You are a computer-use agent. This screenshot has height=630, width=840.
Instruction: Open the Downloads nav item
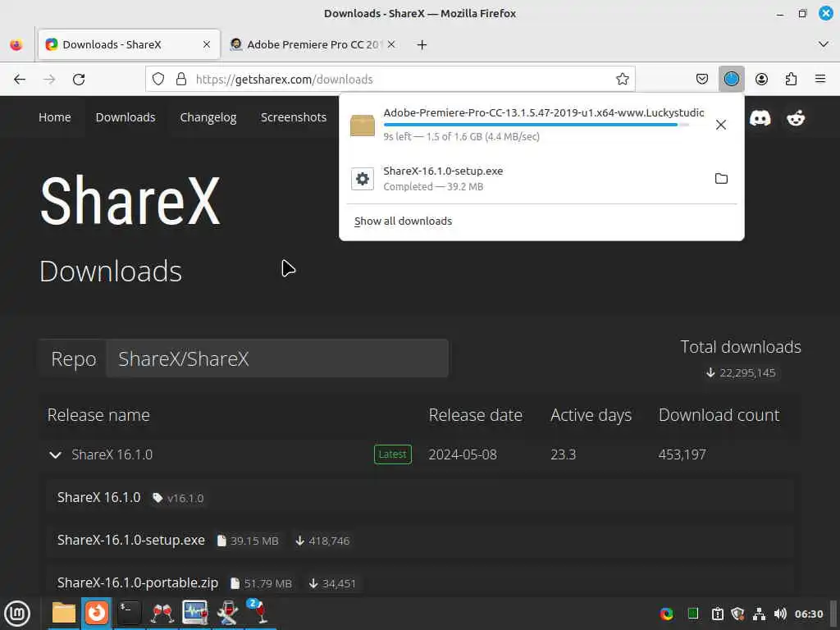[126, 117]
